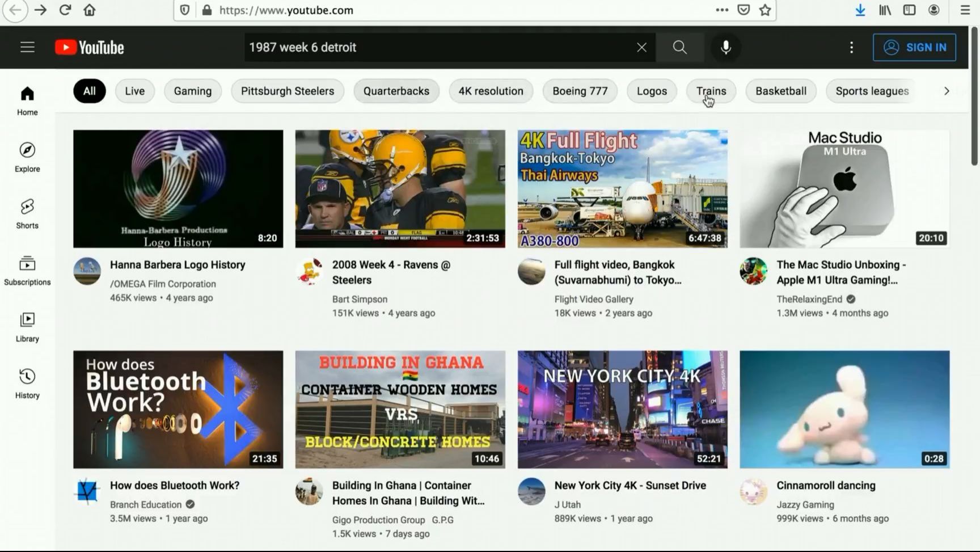Open the page actions three-dot menu

722,10
